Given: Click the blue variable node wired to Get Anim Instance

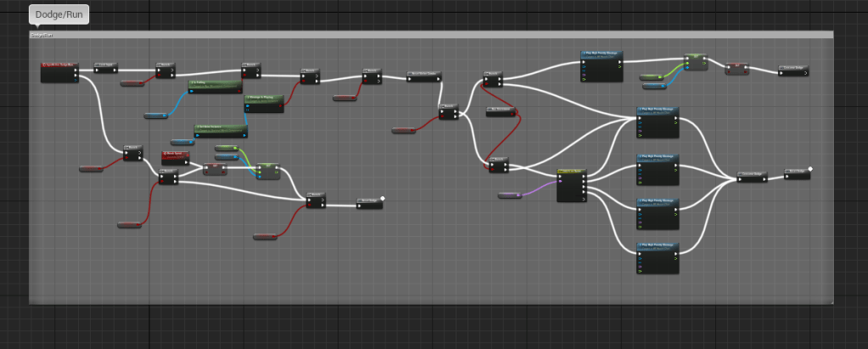Looking at the screenshot, I should (x=182, y=142).
